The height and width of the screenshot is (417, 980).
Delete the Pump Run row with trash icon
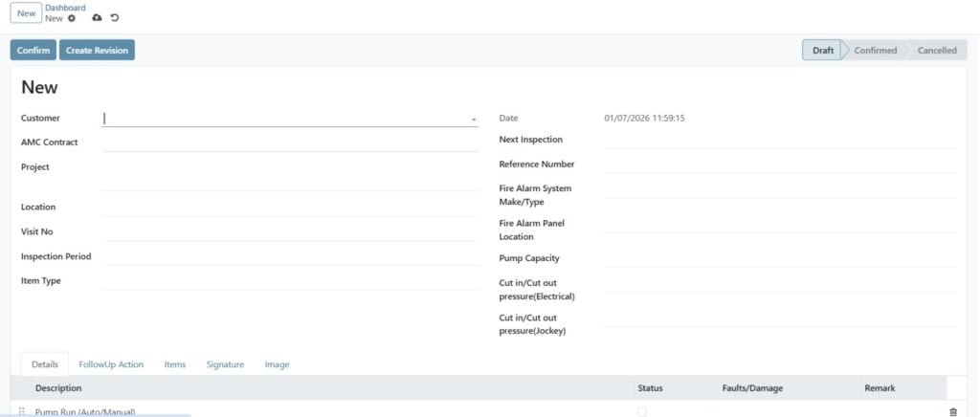point(952,411)
